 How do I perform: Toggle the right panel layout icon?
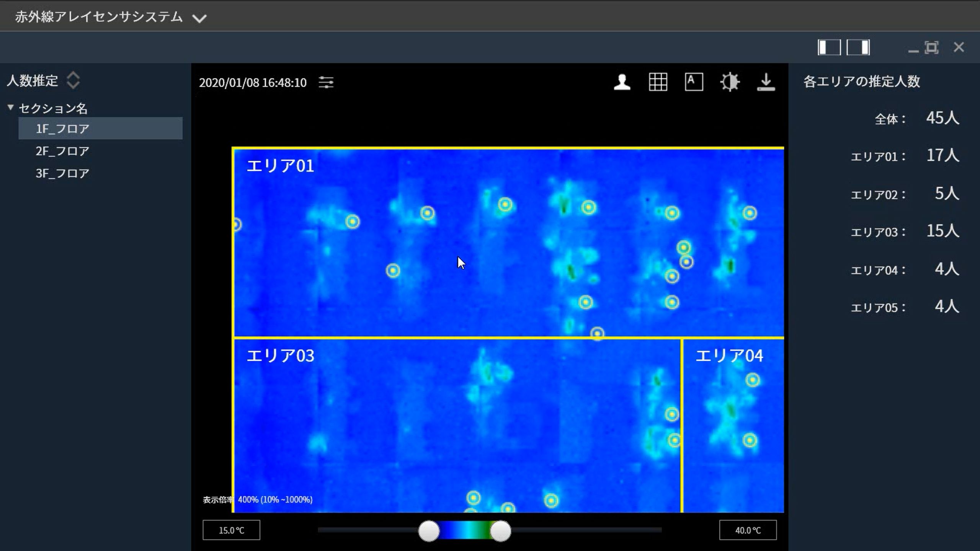(x=858, y=47)
